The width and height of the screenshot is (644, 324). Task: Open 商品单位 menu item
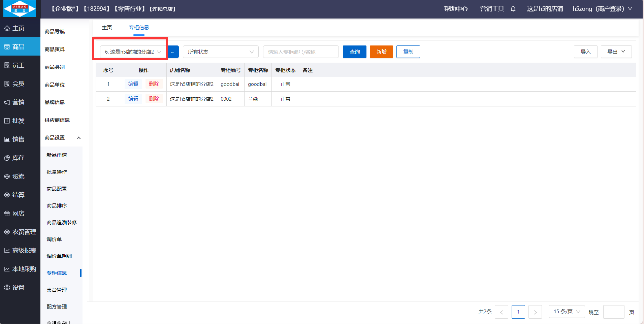tap(55, 85)
